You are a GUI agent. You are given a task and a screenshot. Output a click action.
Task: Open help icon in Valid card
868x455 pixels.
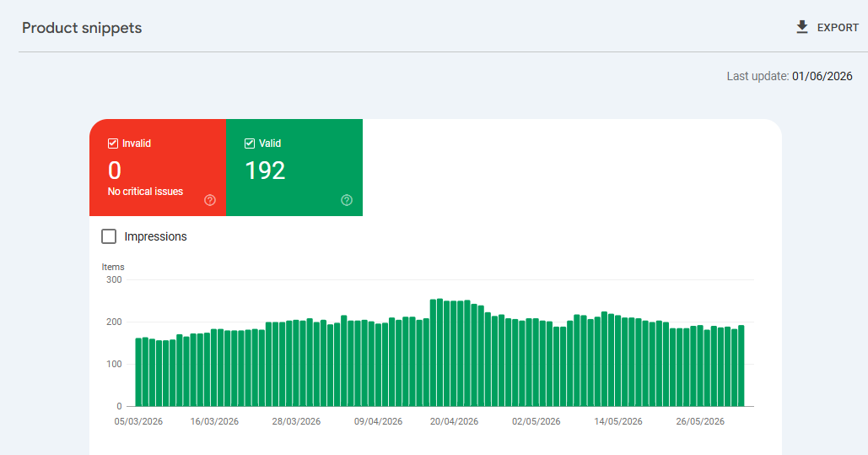(x=347, y=200)
